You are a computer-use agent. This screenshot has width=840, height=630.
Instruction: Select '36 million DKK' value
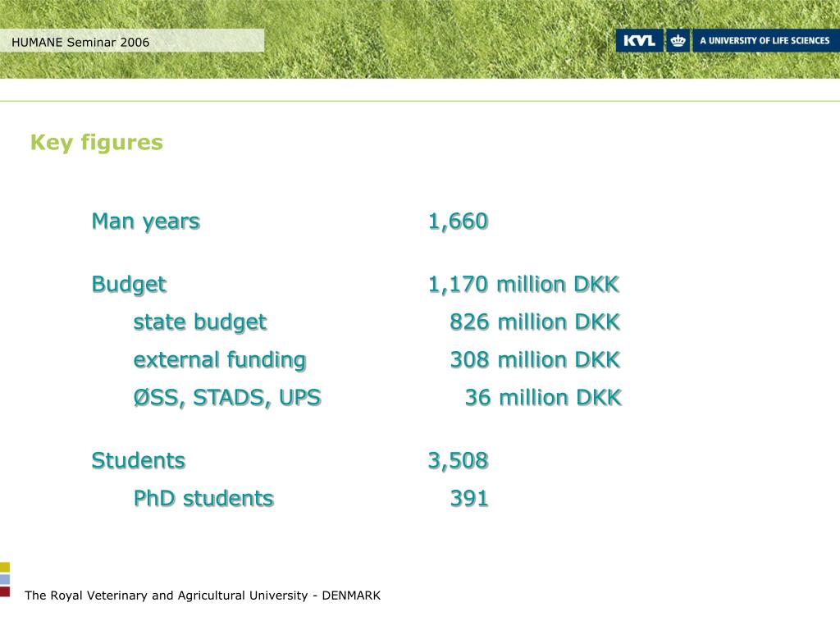click(x=543, y=398)
